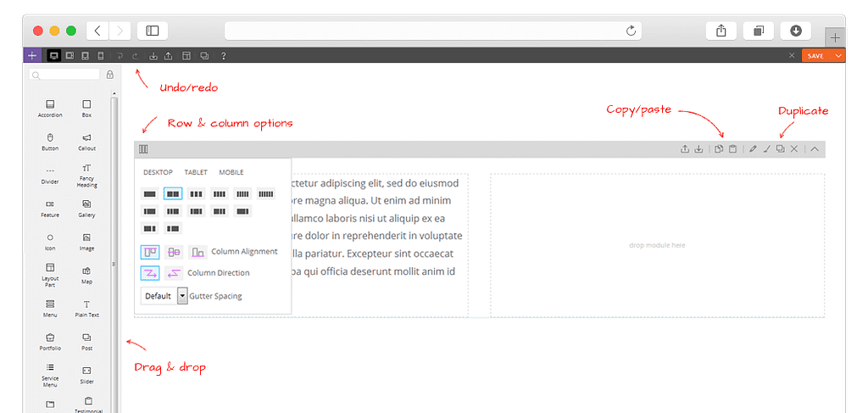Click the redo arrow in the toolbar

tap(135, 56)
